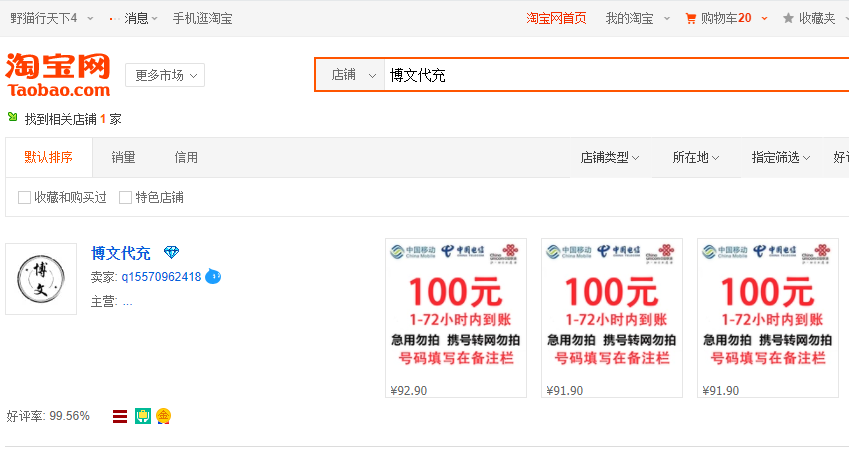This screenshot has width=849, height=457.
Task: Expand the 购物车 dropdown arrow
Action: (765, 18)
